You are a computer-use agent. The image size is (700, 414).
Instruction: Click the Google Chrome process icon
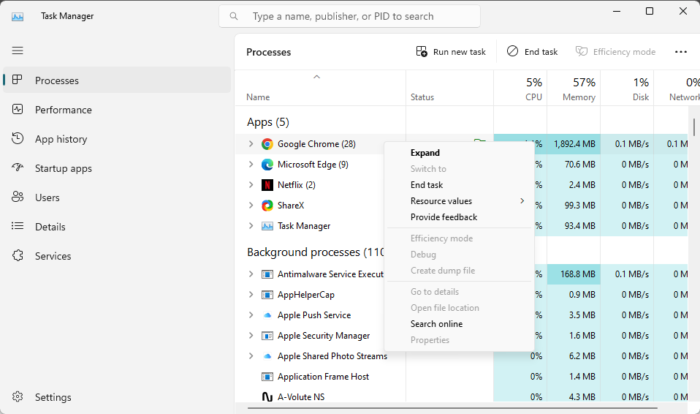(267, 144)
